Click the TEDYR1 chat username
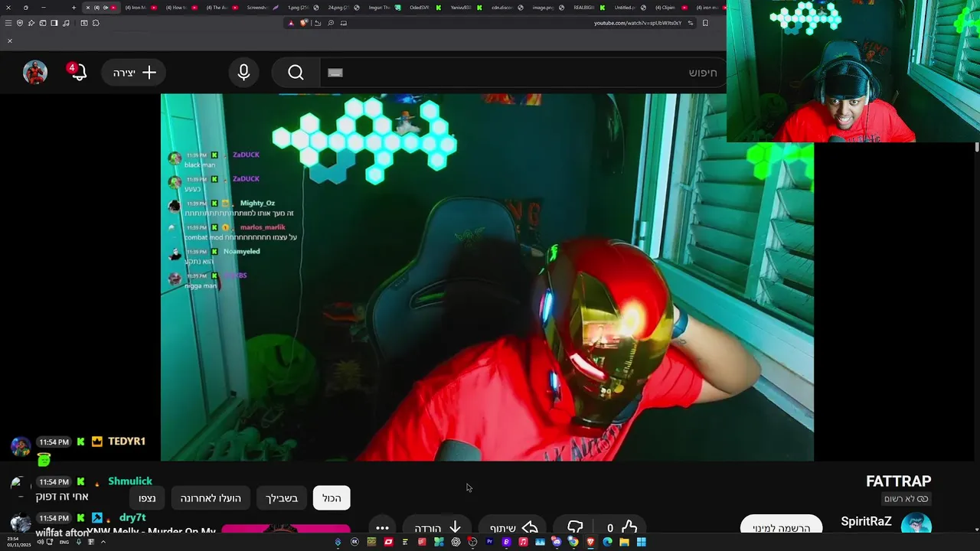The width and height of the screenshot is (980, 551). [126, 442]
